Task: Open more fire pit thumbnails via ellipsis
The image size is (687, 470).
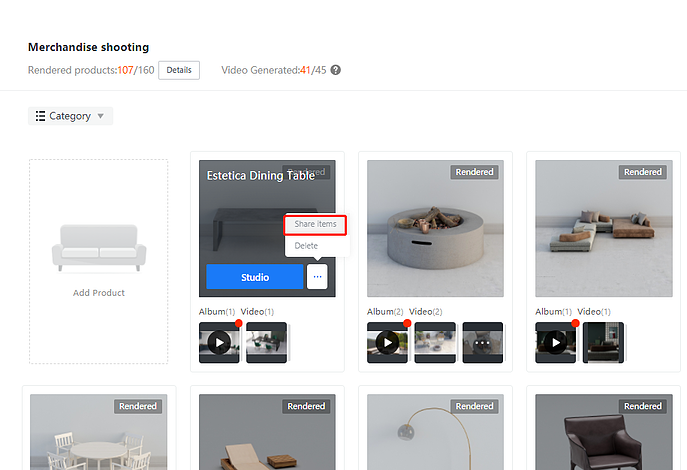Action: (x=483, y=342)
